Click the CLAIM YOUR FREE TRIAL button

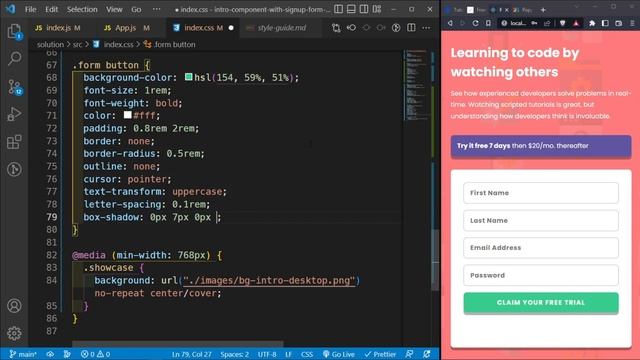tap(541, 303)
